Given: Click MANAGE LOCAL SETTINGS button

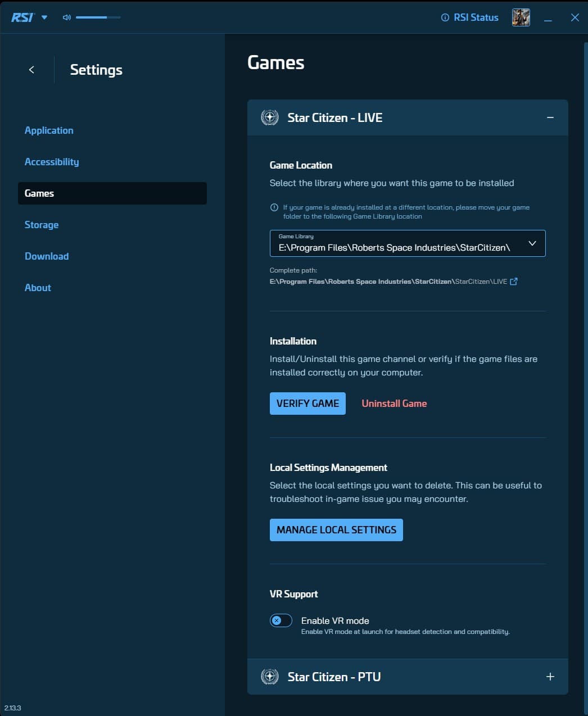Looking at the screenshot, I should tap(336, 530).
